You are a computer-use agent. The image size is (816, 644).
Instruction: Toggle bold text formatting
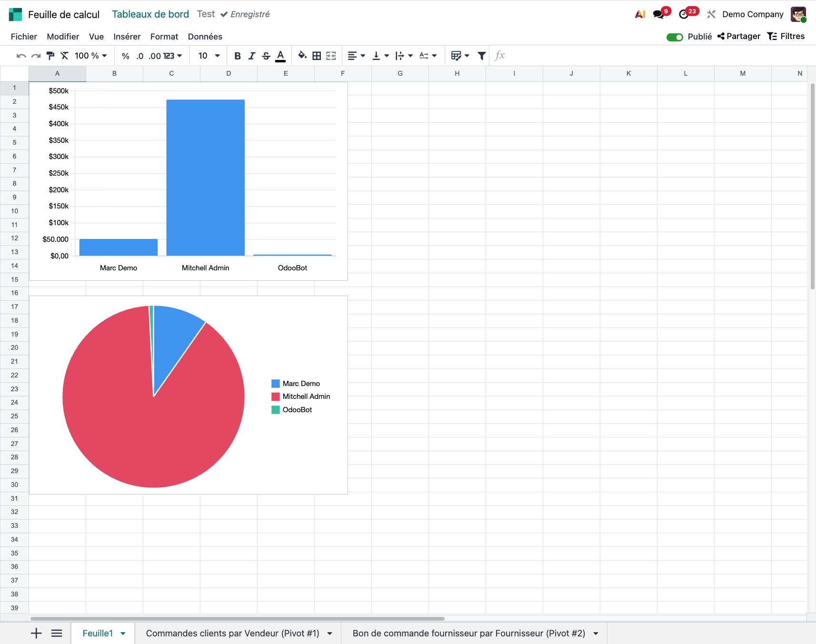[238, 56]
